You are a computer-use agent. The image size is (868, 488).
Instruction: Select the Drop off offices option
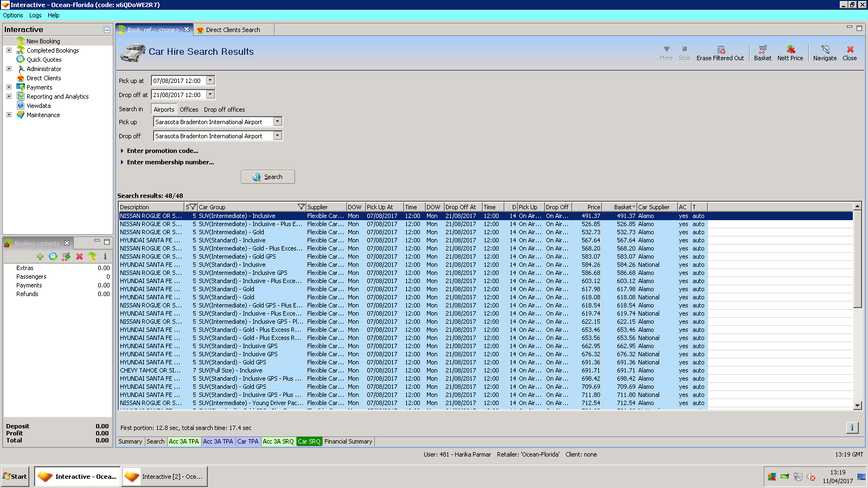[224, 110]
